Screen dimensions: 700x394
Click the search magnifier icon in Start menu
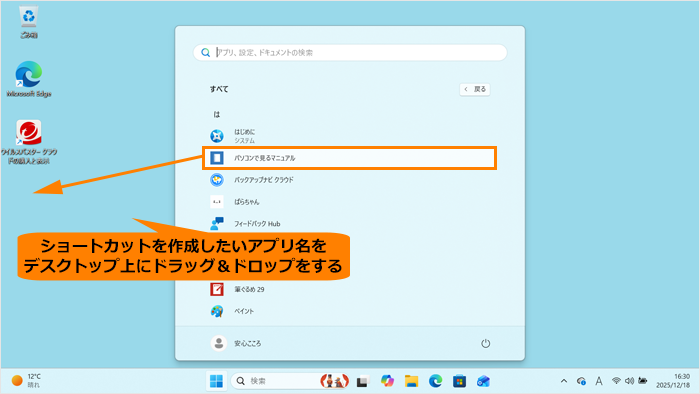click(x=205, y=53)
